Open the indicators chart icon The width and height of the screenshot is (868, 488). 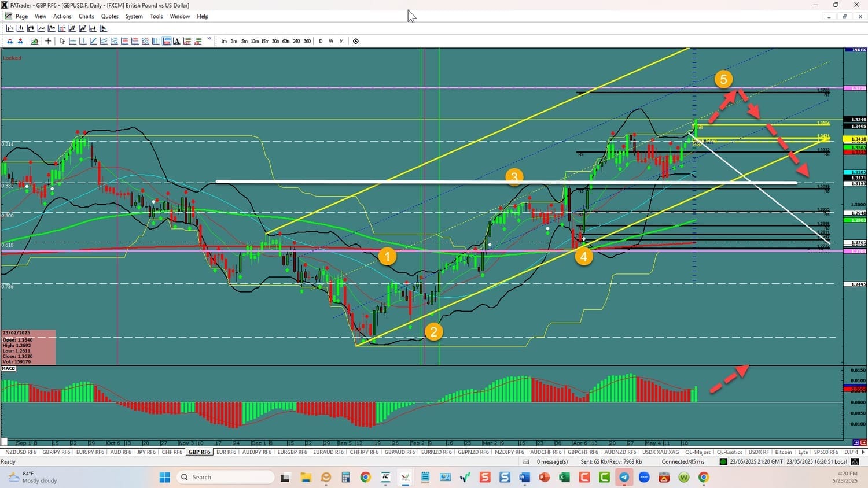click(34, 41)
